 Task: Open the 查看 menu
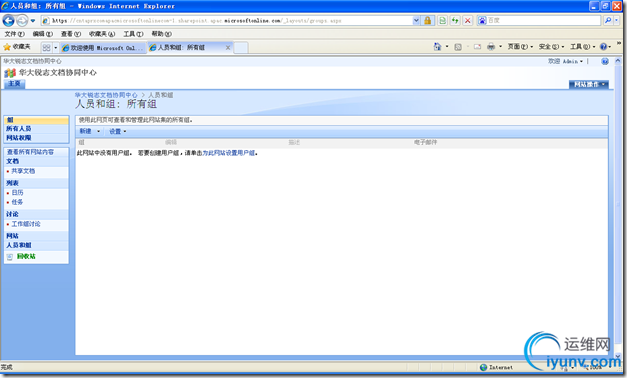point(71,34)
